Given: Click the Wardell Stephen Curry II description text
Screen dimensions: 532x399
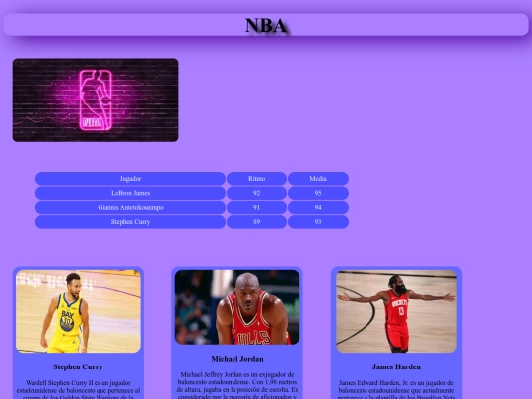Looking at the screenshot, I should pos(78,389).
